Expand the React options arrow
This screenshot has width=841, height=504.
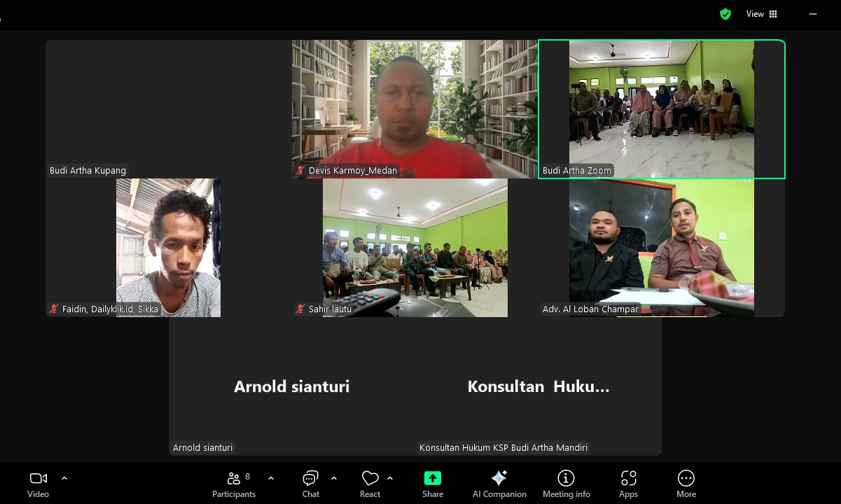(390, 478)
